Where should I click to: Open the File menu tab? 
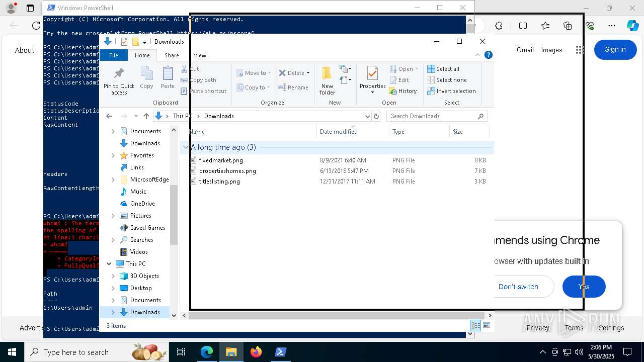click(x=114, y=55)
